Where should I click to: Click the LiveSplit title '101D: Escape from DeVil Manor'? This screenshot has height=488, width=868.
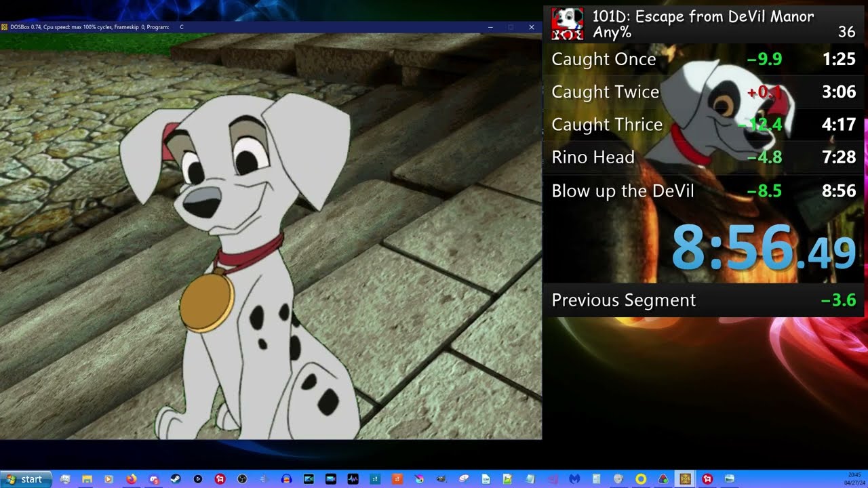click(x=703, y=16)
